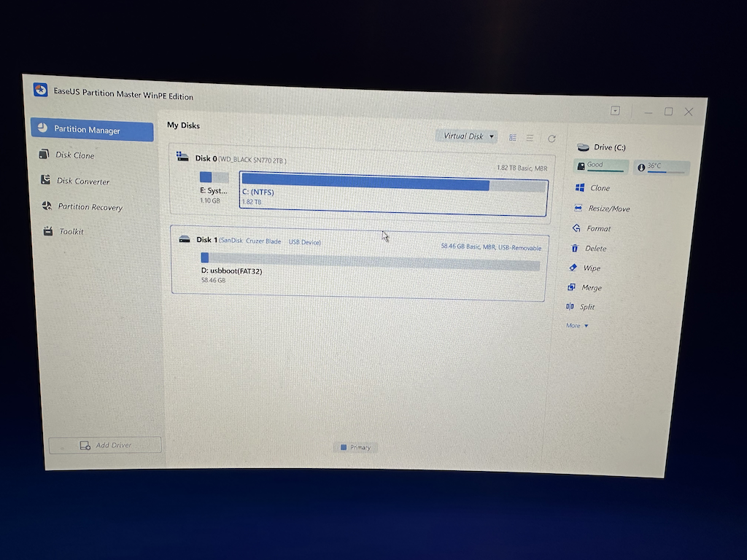Select Disk Converter in the sidebar
The image size is (747, 560).
click(83, 181)
